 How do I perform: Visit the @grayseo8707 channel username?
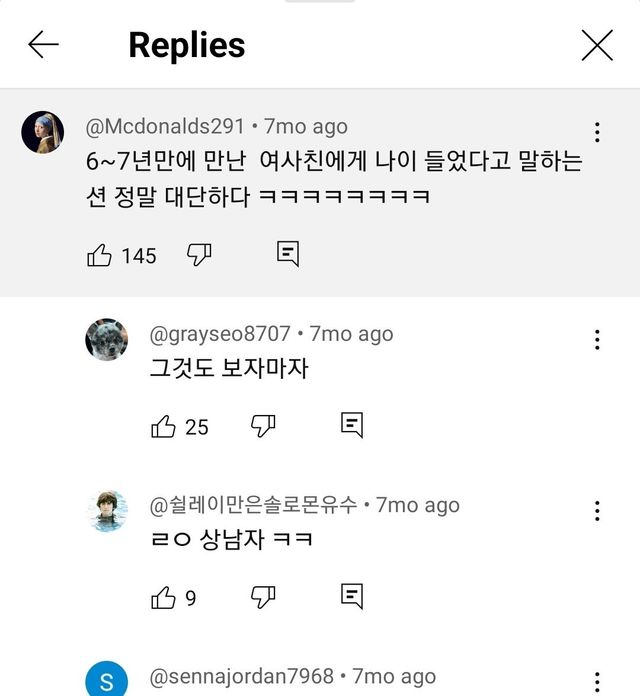220,334
